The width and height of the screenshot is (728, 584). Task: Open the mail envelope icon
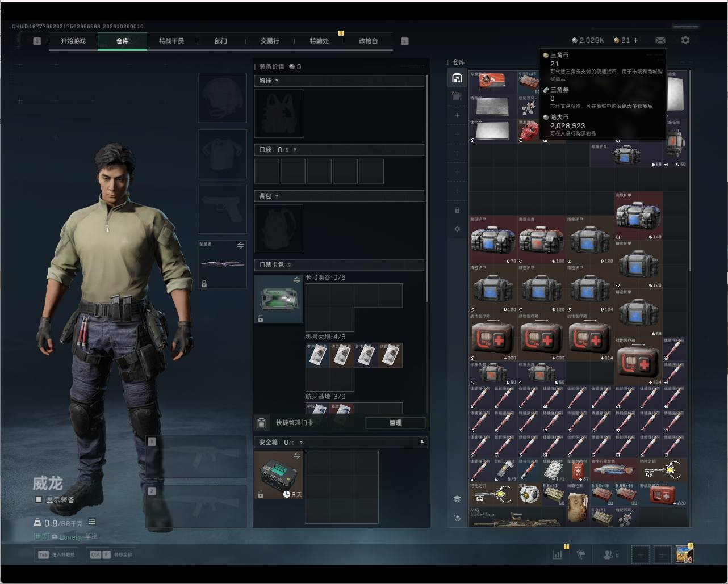660,40
